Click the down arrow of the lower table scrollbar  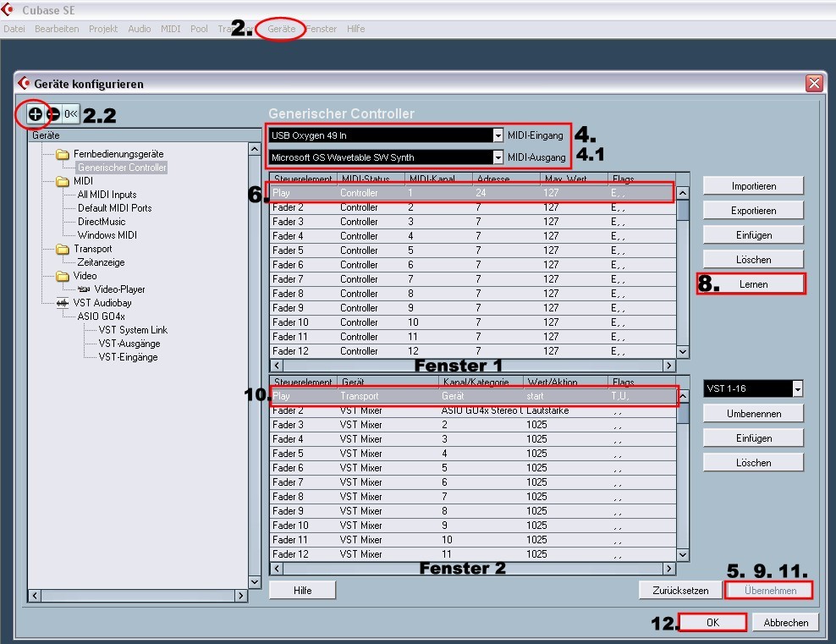pyautogui.click(x=683, y=555)
